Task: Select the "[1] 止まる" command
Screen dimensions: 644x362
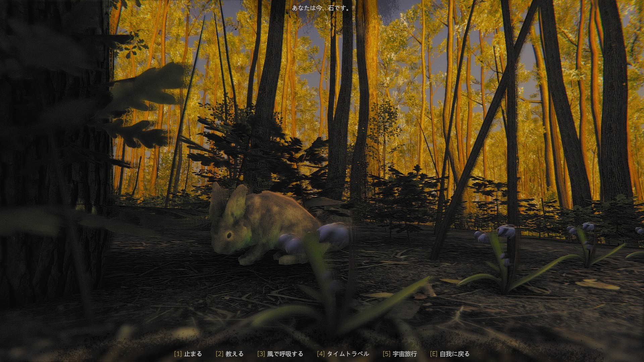Action: point(188,354)
